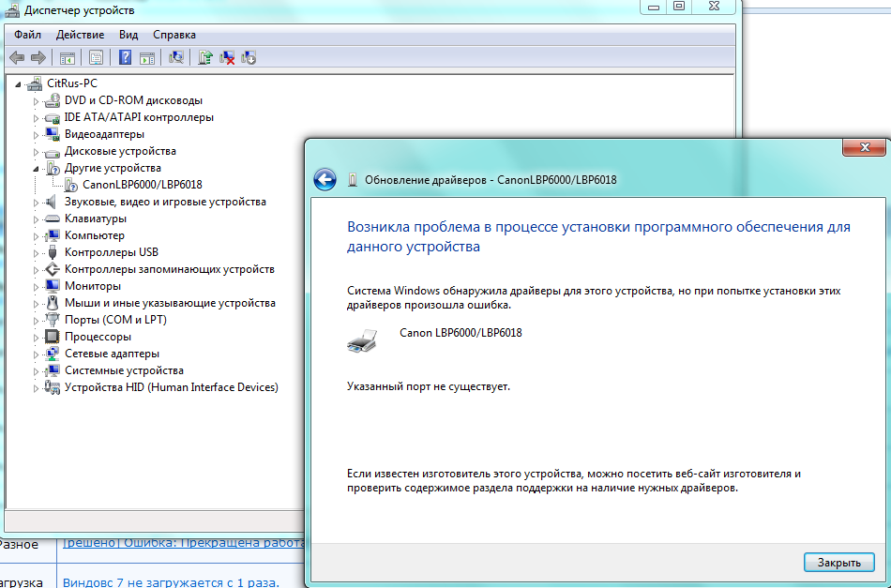Select the CanonLBP6000/LBP6018 unknown device icon

tap(70, 185)
